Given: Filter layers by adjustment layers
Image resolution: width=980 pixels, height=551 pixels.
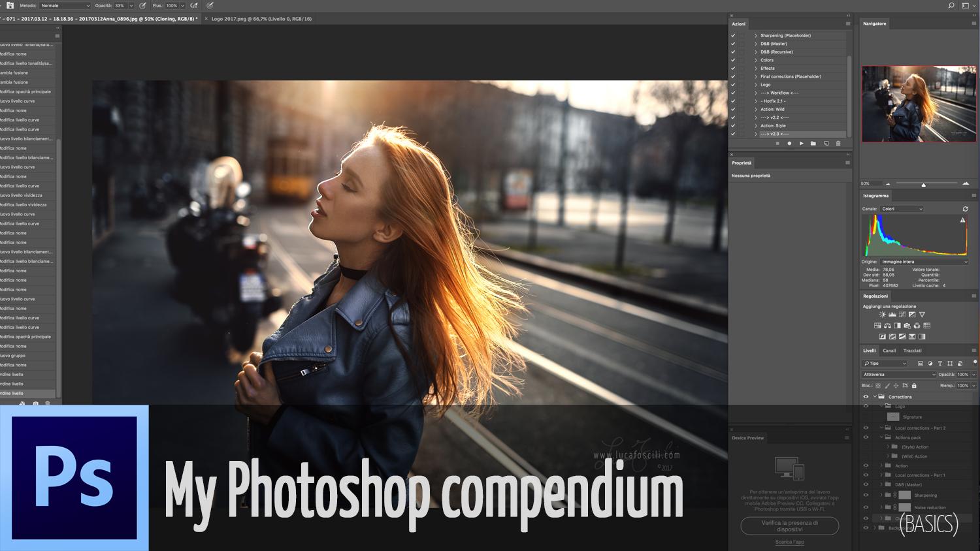Looking at the screenshot, I should pos(930,364).
